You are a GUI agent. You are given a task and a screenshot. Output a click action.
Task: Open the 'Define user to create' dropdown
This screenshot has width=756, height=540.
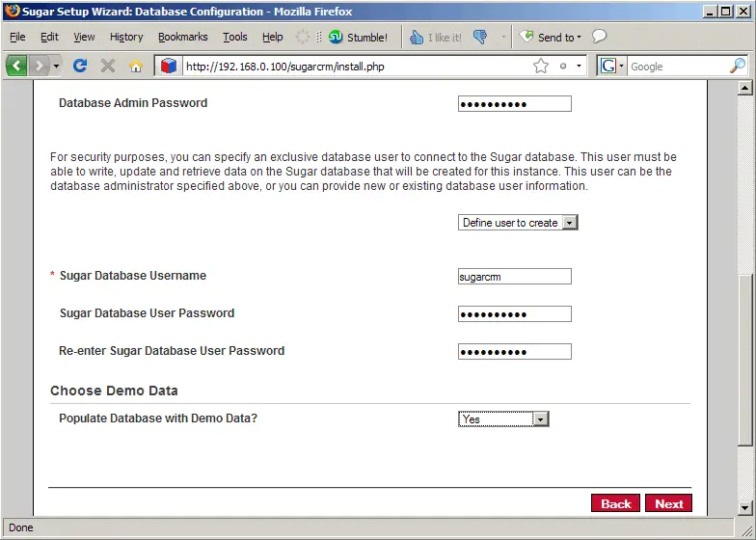(518, 223)
